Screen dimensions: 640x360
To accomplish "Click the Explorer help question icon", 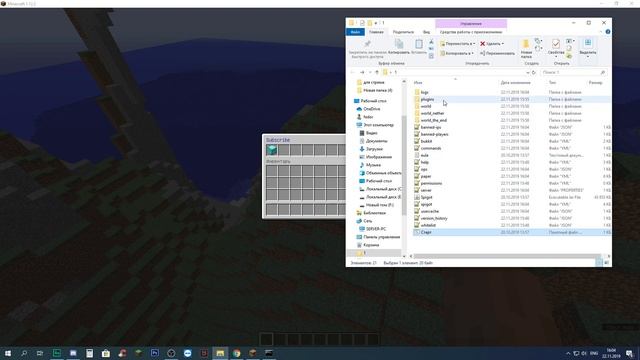I will [x=608, y=32].
